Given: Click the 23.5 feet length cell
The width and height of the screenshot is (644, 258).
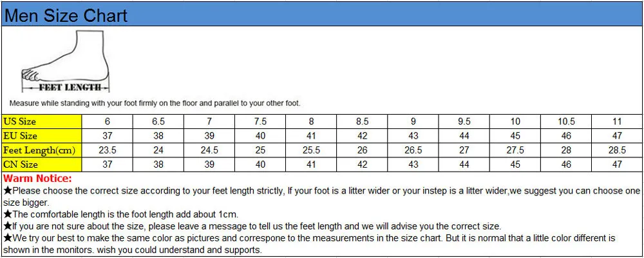Looking at the screenshot, I should tap(107, 150).
